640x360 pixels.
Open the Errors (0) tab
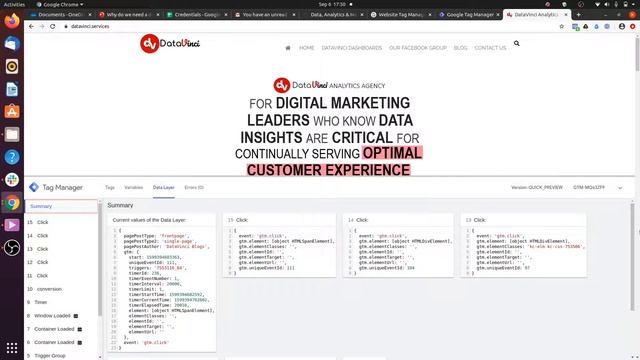tap(194, 187)
